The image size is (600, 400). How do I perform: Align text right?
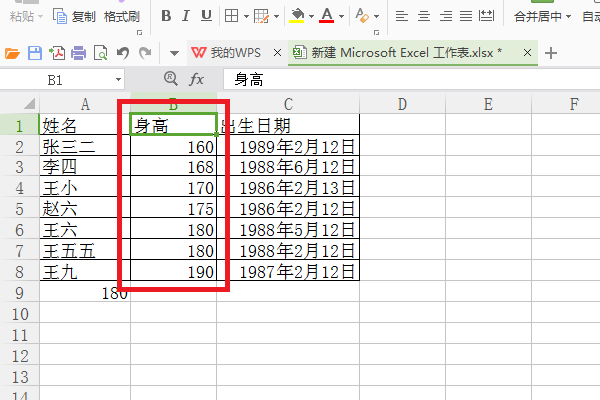pyautogui.click(x=445, y=16)
